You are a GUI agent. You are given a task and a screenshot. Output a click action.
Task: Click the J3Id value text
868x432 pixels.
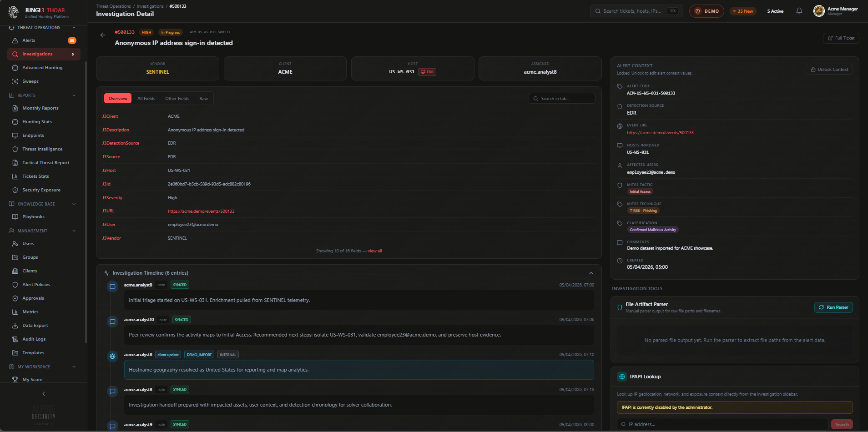point(209,184)
